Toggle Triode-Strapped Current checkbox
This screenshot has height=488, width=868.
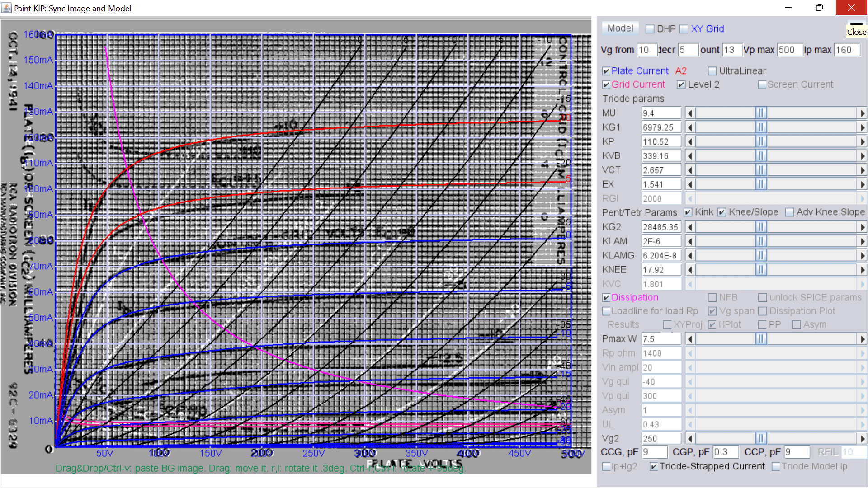coord(654,466)
